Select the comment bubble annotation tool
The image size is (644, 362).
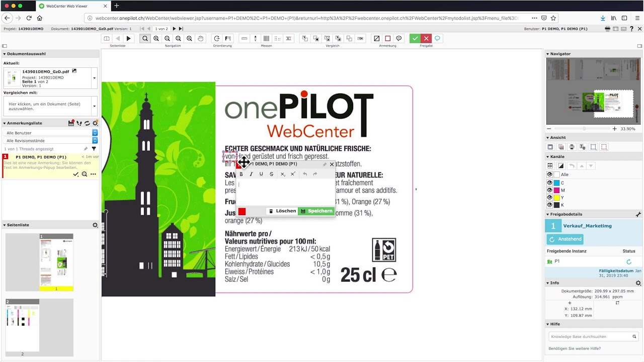[399, 38]
